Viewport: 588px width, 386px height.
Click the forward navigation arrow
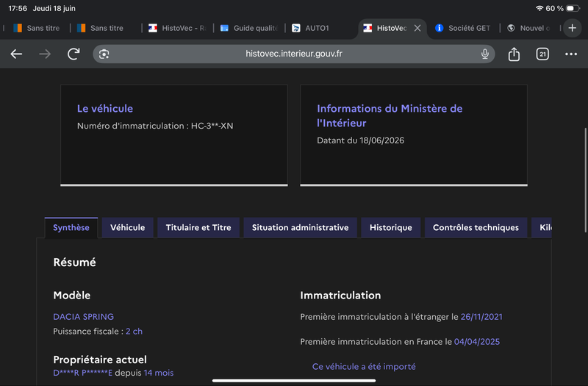point(45,54)
